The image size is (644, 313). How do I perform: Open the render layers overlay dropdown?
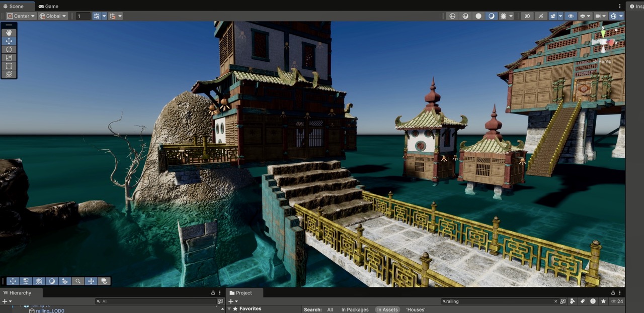point(585,16)
